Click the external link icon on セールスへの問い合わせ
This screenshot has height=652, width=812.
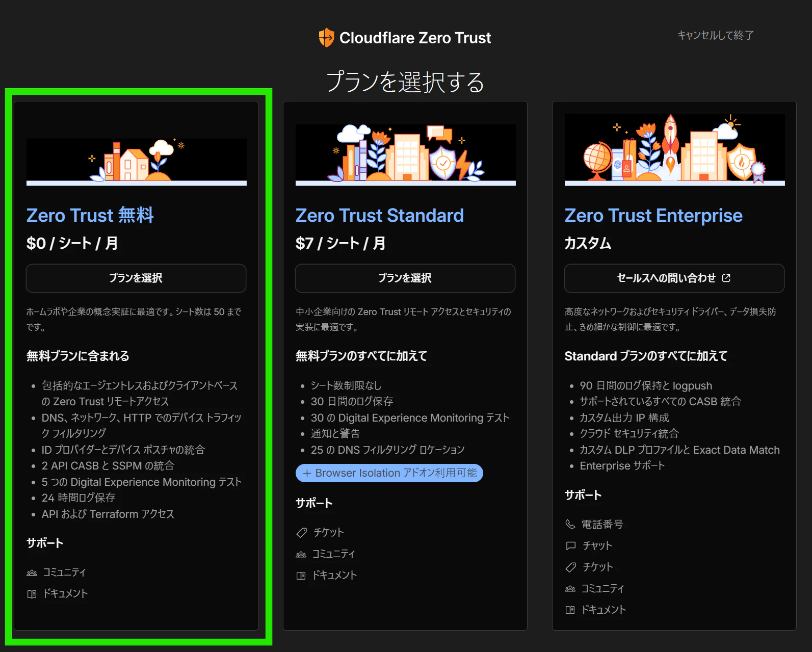(726, 278)
